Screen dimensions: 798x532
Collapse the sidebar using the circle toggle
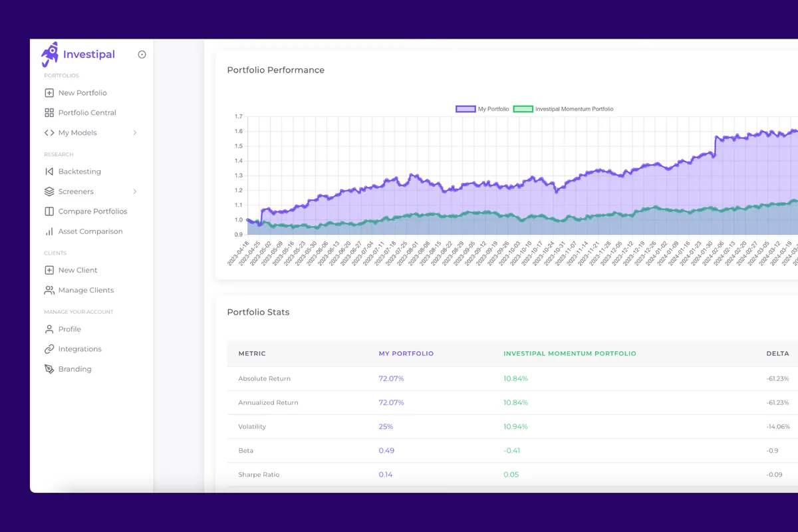coord(141,55)
